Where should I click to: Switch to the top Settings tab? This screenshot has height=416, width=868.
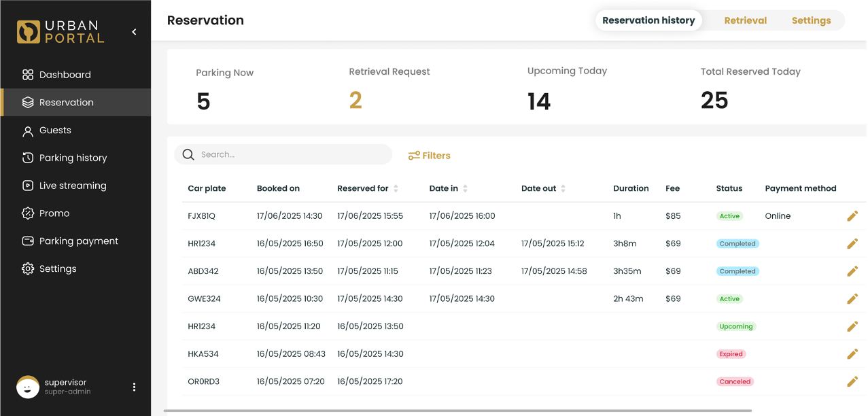[811, 20]
